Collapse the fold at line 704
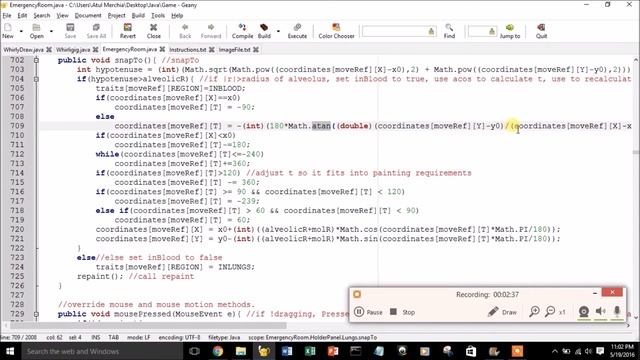 [x=36, y=79]
